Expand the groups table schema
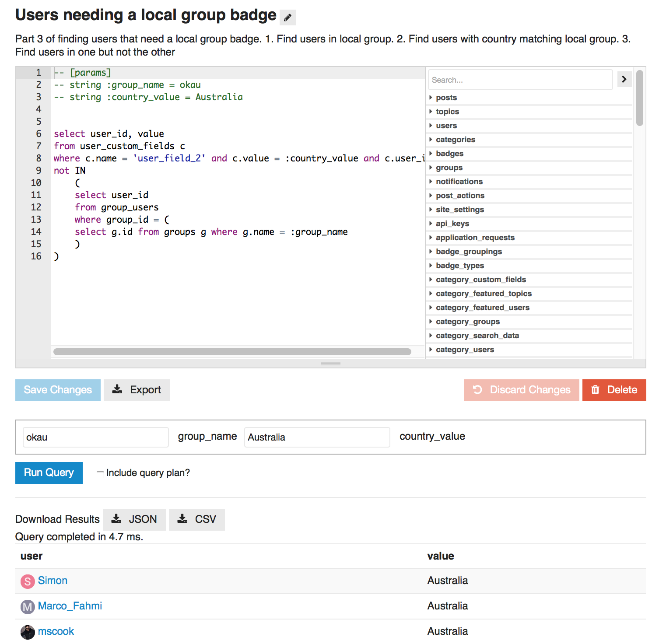 click(449, 168)
